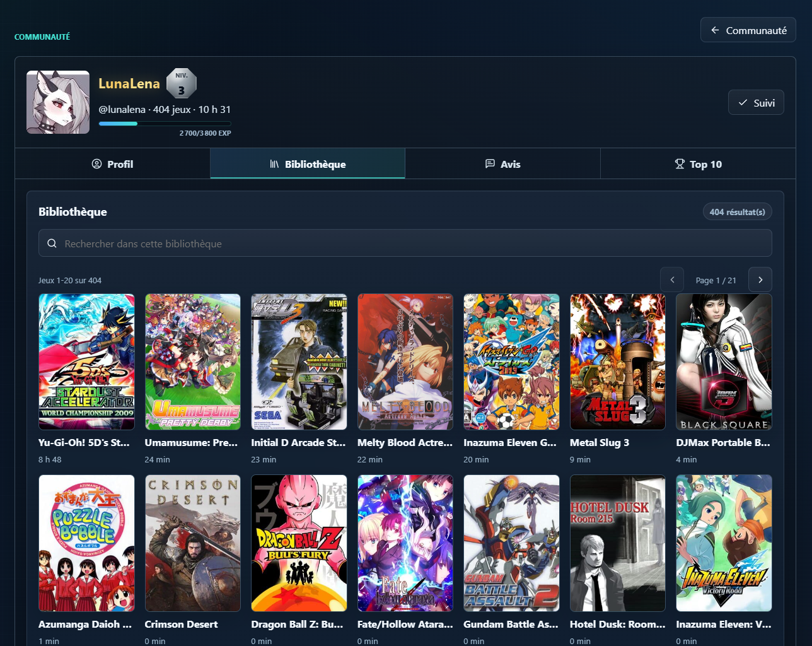Open Dragon Ball Z Buu's Fury cover
This screenshot has height=646, width=812.
(x=299, y=543)
